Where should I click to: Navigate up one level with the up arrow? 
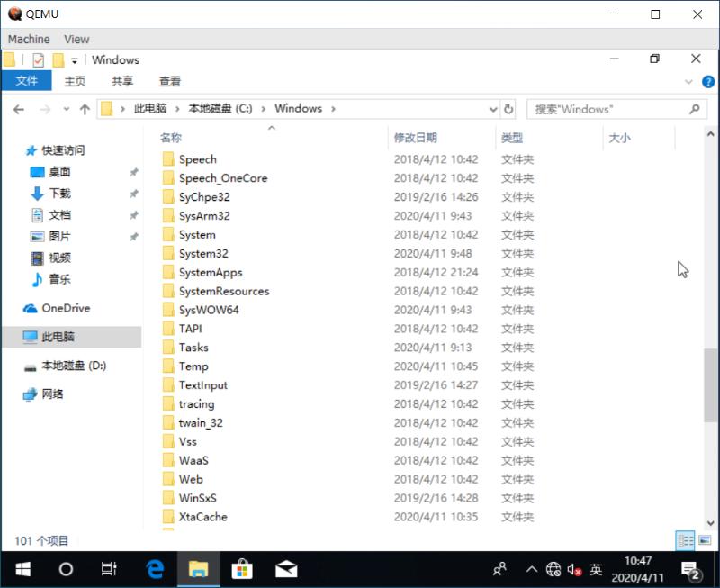[x=85, y=108]
